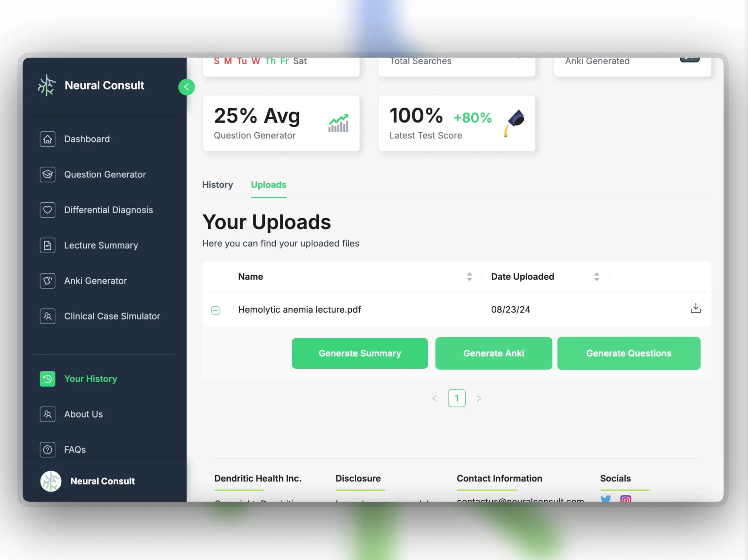Download the Hemolytic anemia lecture PDF
Image resolution: width=748 pixels, height=560 pixels.
pos(696,308)
